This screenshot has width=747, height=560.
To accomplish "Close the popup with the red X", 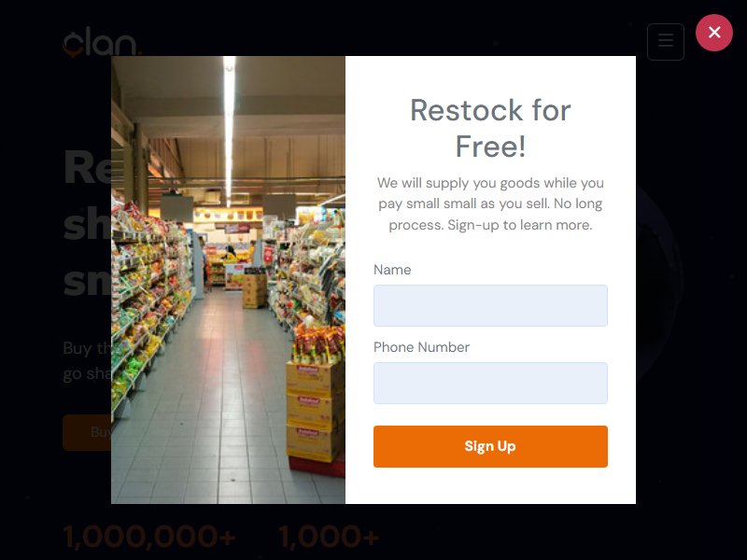I will [x=713, y=33].
